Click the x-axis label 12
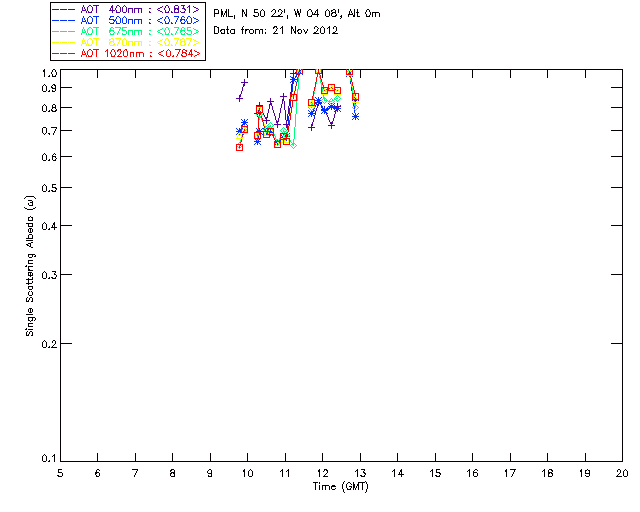Screen dimensions: 640x512 click(322, 473)
